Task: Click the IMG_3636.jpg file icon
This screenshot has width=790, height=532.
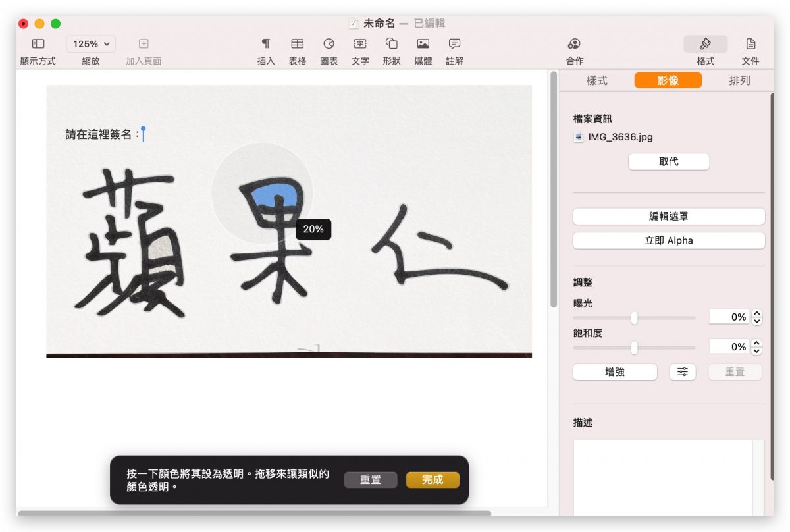Action: point(579,138)
